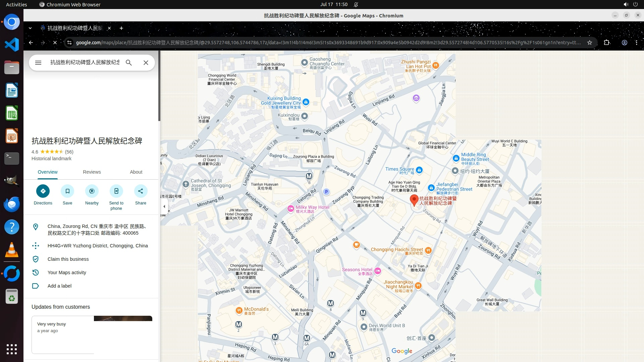
Task: Open Your Maps activity
Action: [67, 273]
